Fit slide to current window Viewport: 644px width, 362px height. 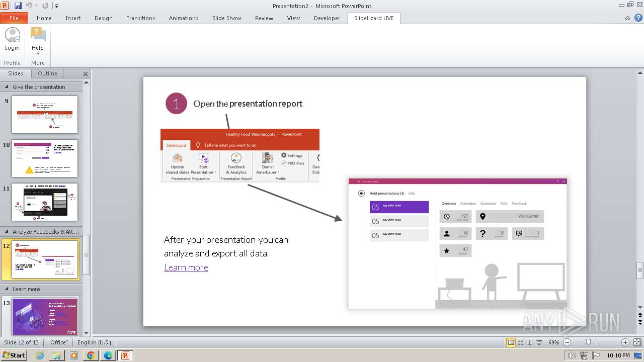637,342
